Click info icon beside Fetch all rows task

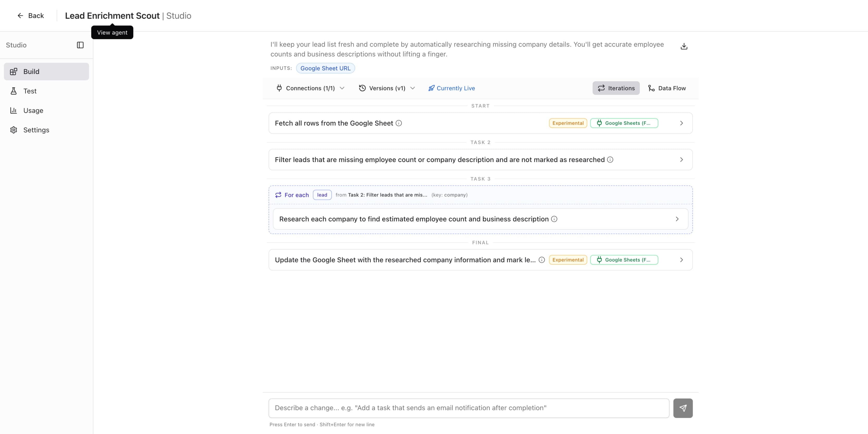[x=399, y=123]
